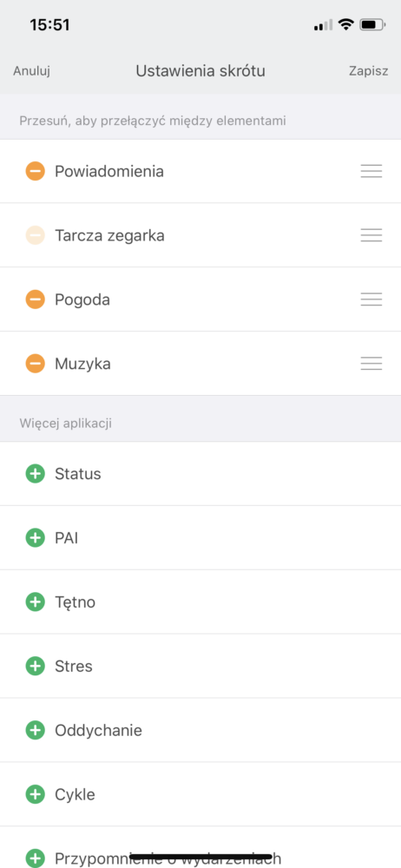Add Przypomnienie o wydarzeniach via plus icon
Screen dimensions: 401x868
point(35,858)
